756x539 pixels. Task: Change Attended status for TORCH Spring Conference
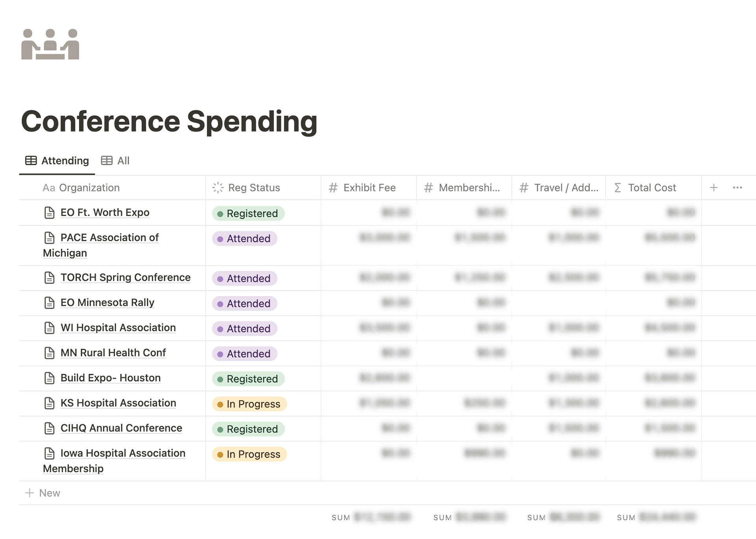tap(245, 278)
